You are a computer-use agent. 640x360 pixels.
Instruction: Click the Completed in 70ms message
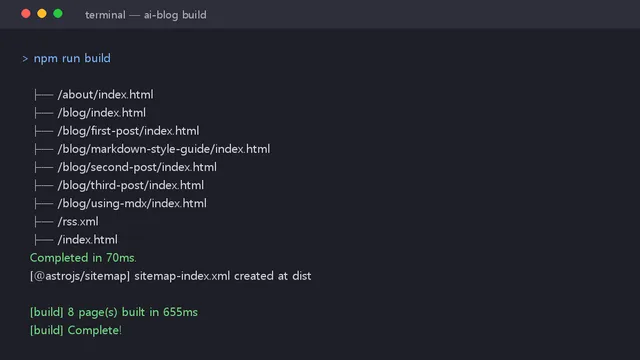pos(83,258)
